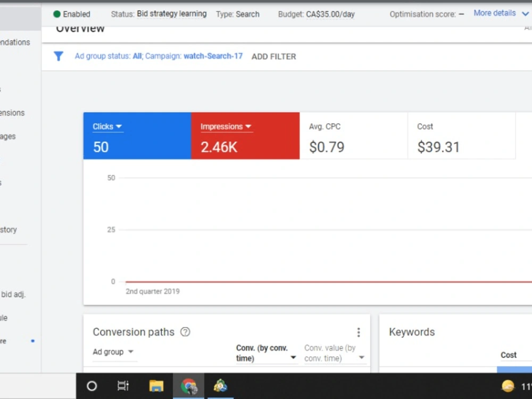Screen dimensions: 532x399
Task: Click the weather icon in taskbar
Action: [508, 386]
